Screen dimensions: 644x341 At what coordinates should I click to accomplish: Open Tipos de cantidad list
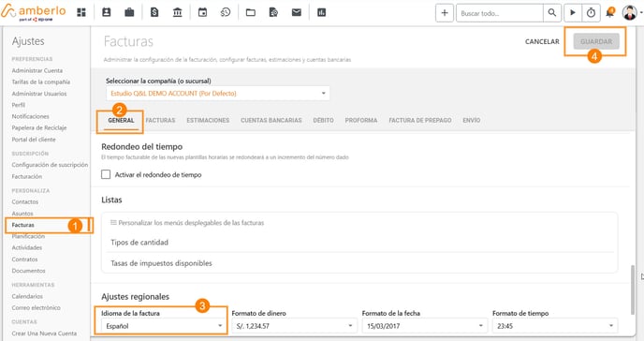tap(139, 243)
